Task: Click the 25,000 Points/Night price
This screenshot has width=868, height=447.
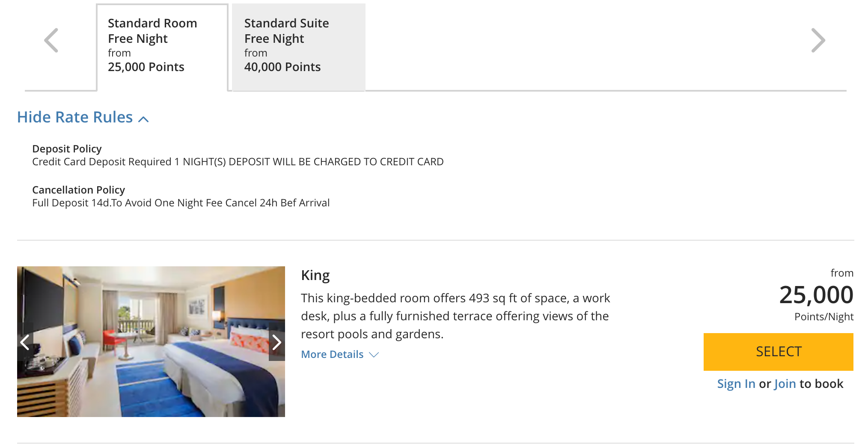Action: pyautogui.click(x=816, y=295)
